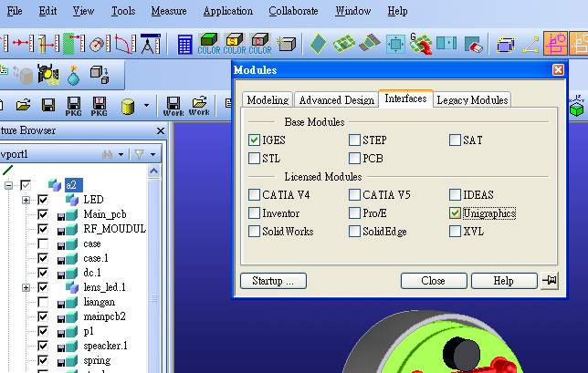Enable the SolidWorks checkbox

(x=254, y=232)
